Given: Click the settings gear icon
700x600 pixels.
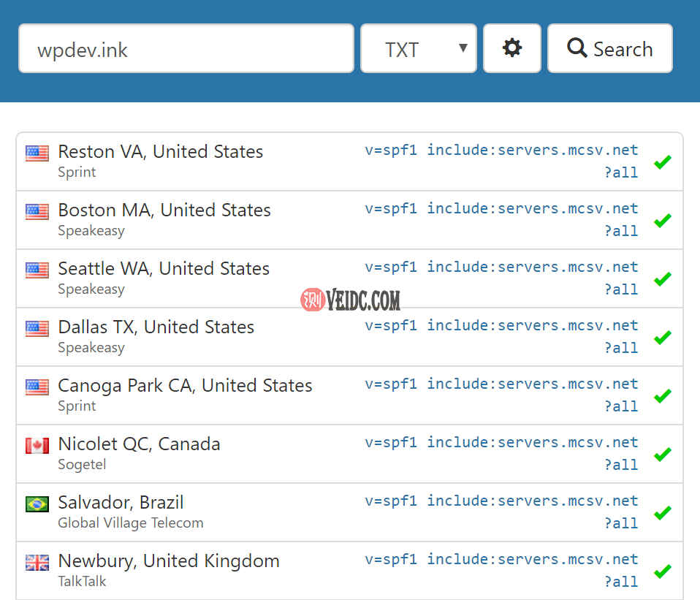Looking at the screenshot, I should tap(512, 48).
